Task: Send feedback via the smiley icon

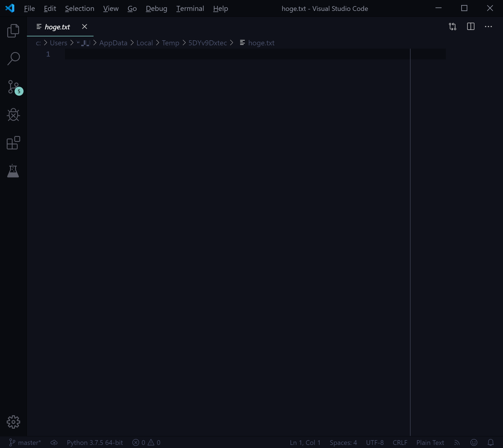Action: click(474, 442)
